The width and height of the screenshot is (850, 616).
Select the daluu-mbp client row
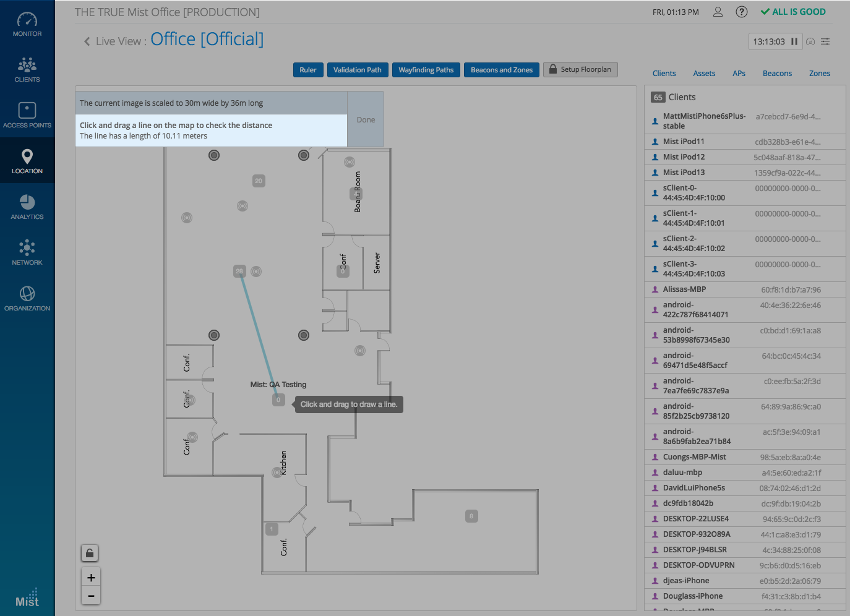pos(745,473)
